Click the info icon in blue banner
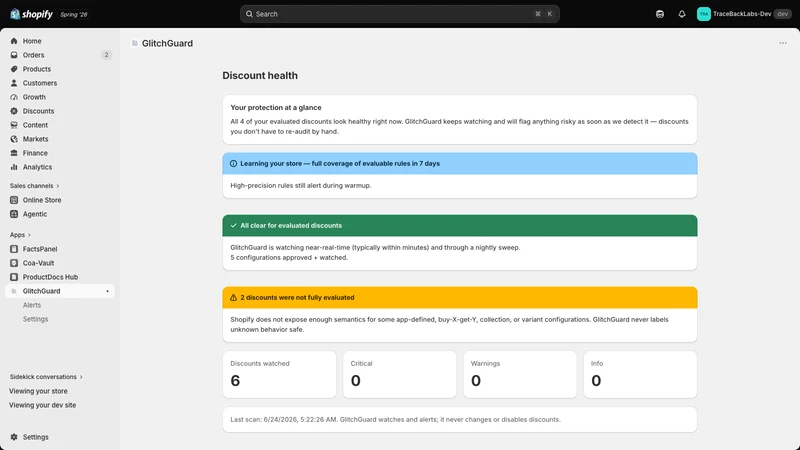Viewport: 800px width, 450px height. pyautogui.click(x=233, y=164)
